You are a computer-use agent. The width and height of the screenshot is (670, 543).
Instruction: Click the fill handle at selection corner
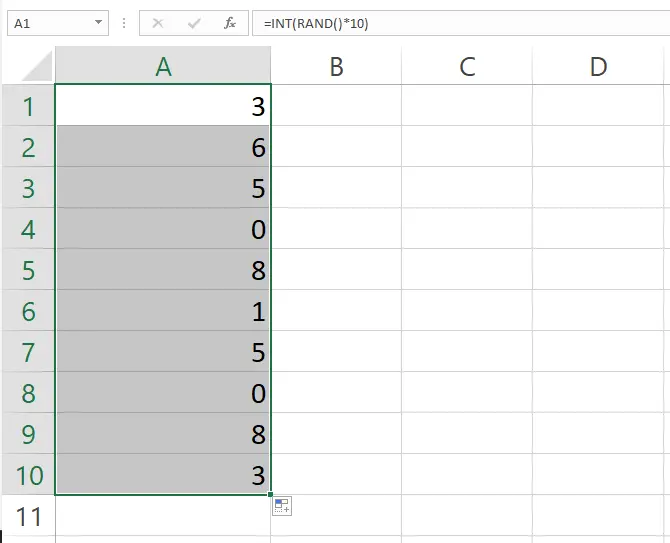coord(270,494)
